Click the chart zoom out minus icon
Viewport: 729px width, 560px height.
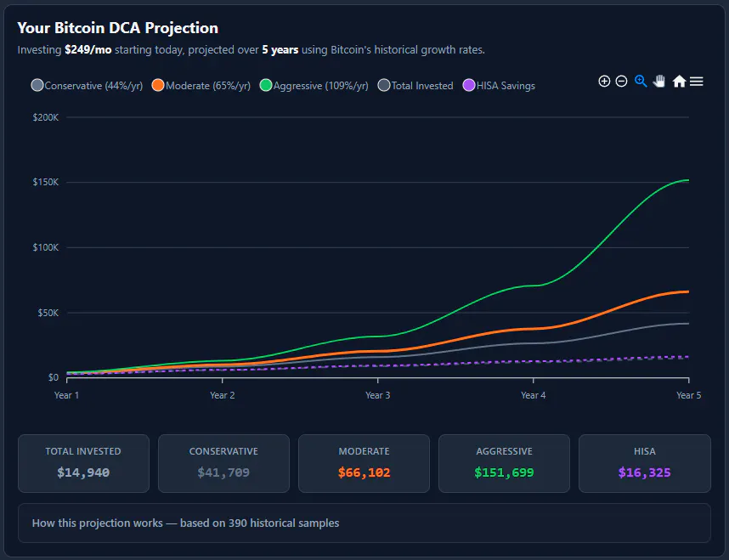pos(622,82)
